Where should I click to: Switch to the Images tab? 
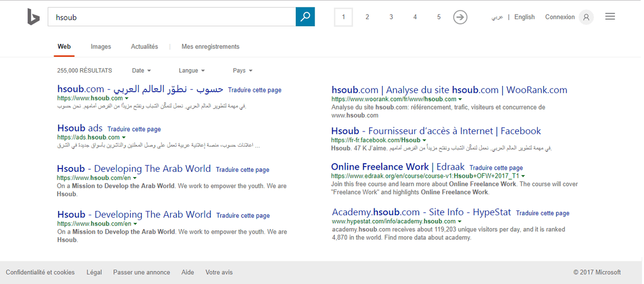[101, 47]
